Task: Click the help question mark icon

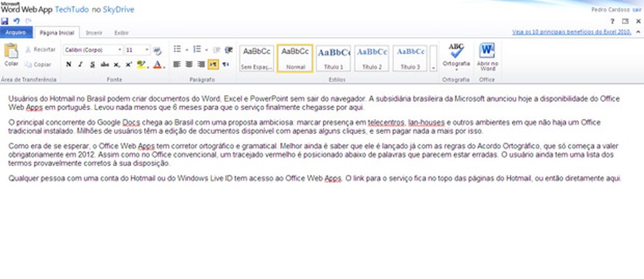Action: click(x=613, y=22)
